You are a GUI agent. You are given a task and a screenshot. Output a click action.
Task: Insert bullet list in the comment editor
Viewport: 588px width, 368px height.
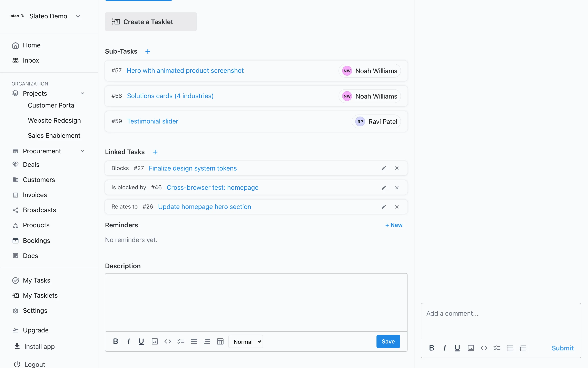(510, 348)
